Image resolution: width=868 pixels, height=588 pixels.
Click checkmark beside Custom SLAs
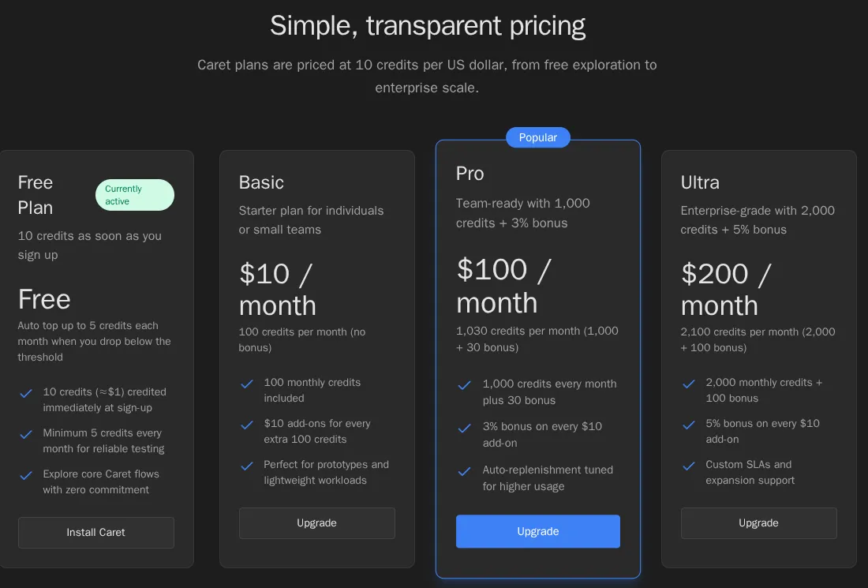point(689,466)
